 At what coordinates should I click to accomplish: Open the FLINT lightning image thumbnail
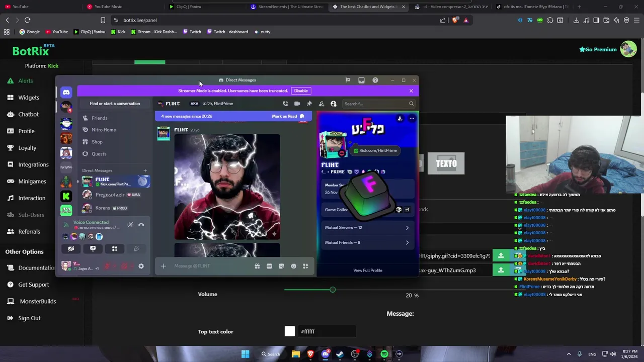click(x=227, y=187)
